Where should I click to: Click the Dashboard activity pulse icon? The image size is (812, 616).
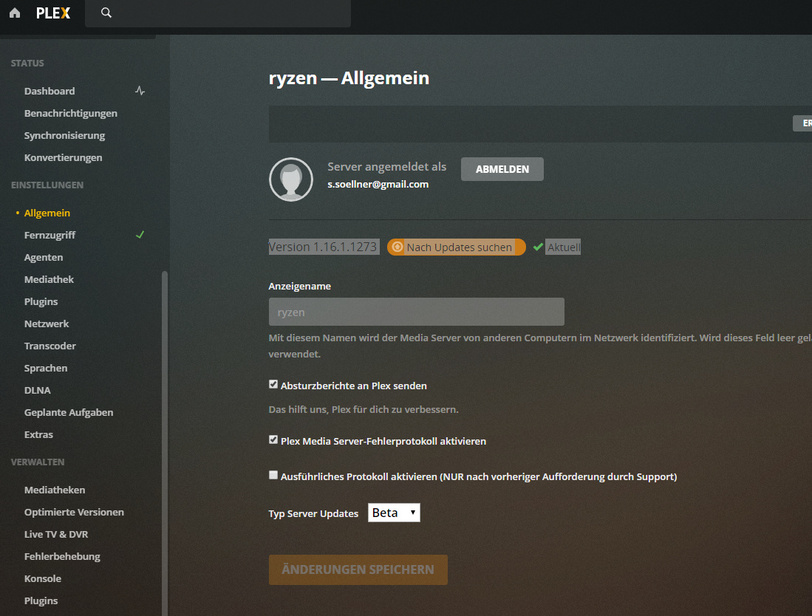[140, 91]
